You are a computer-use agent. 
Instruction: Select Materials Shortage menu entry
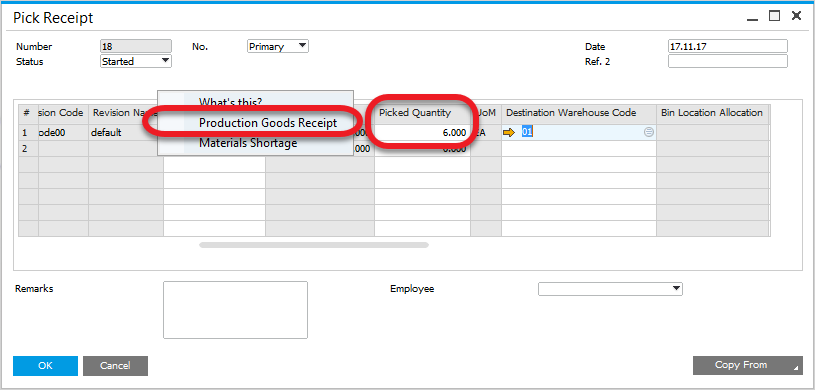click(248, 143)
